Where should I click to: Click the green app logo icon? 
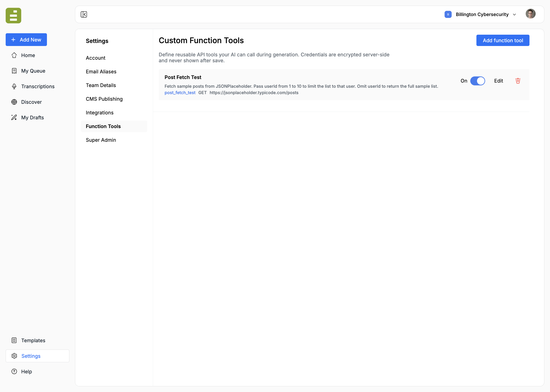click(13, 15)
